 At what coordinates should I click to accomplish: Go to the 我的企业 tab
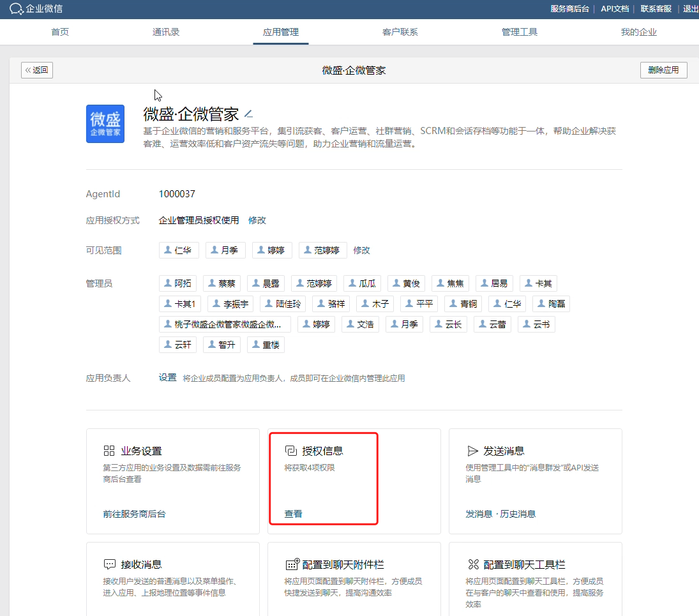coord(639,32)
